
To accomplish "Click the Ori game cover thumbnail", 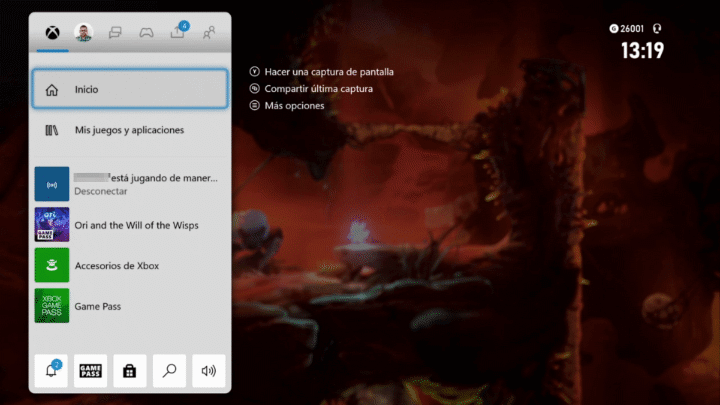I will click(52, 225).
